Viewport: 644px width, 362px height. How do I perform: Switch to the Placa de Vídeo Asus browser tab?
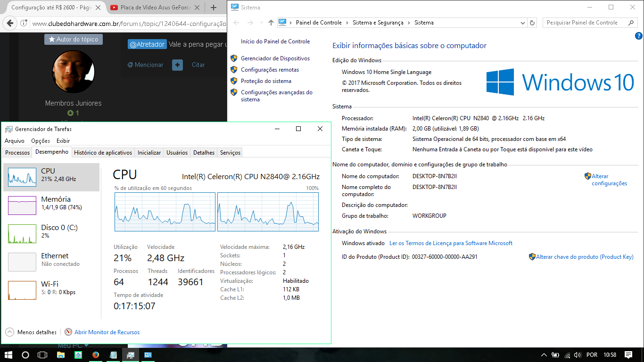tap(155, 8)
